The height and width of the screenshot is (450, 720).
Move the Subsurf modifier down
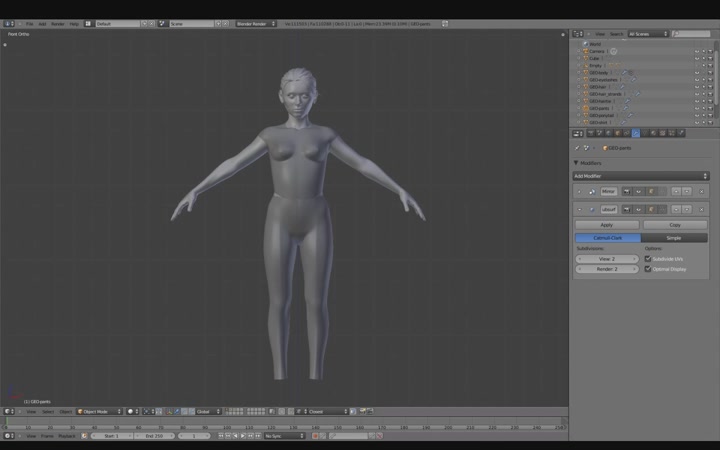coord(686,209)
